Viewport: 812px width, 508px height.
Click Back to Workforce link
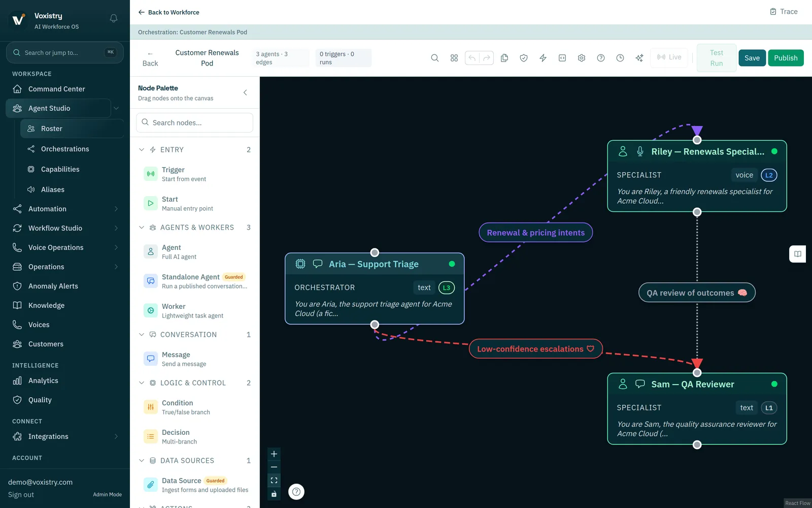point(168,12)
